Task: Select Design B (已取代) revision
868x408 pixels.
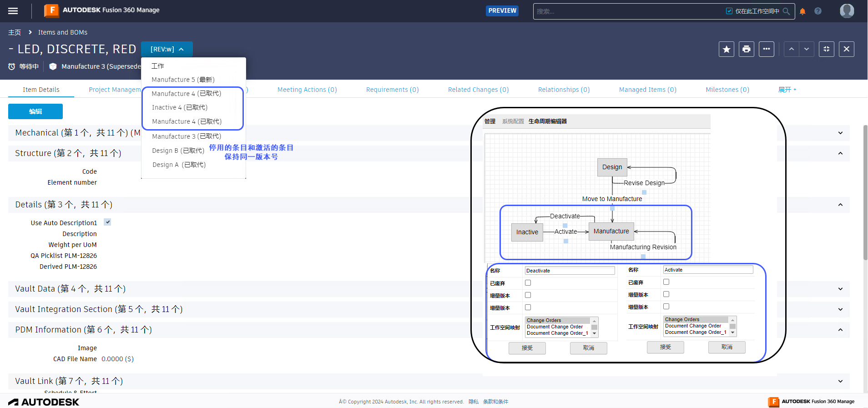Action: (178, 151)
